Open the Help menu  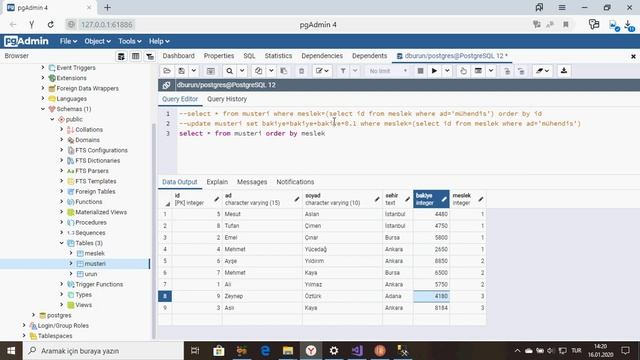click(x=159, y=41)
